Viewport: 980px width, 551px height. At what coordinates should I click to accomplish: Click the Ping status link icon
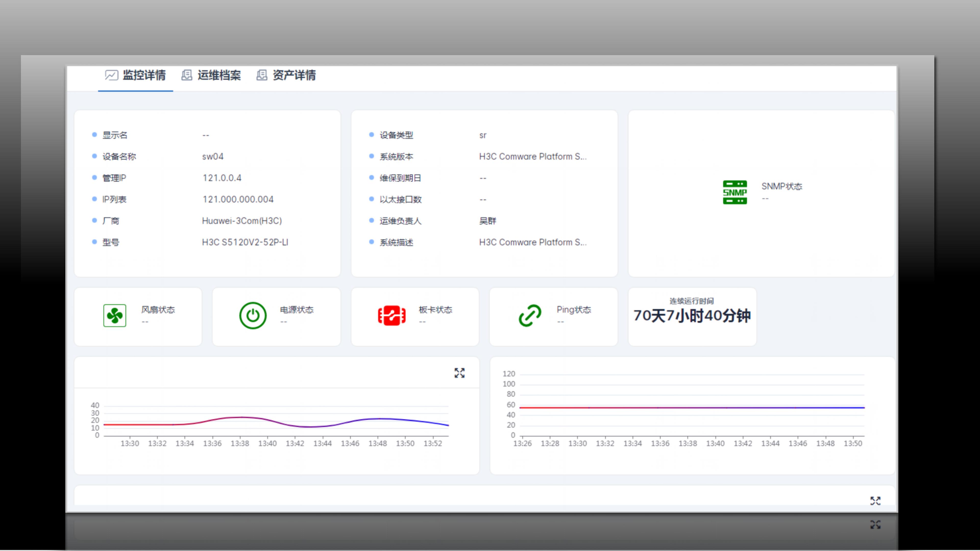530,315
